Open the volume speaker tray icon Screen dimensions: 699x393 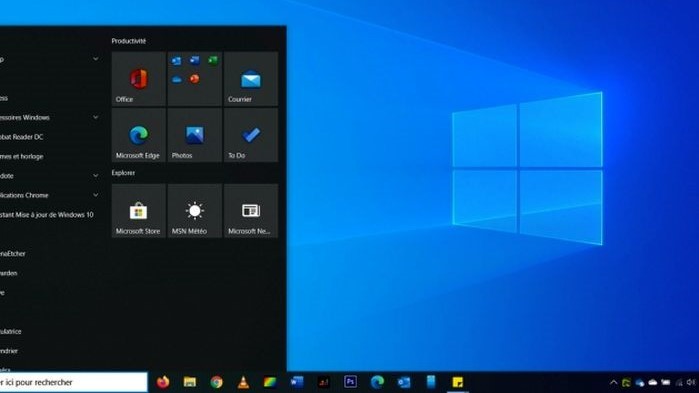pyautogui.click(x=691, y=382)
